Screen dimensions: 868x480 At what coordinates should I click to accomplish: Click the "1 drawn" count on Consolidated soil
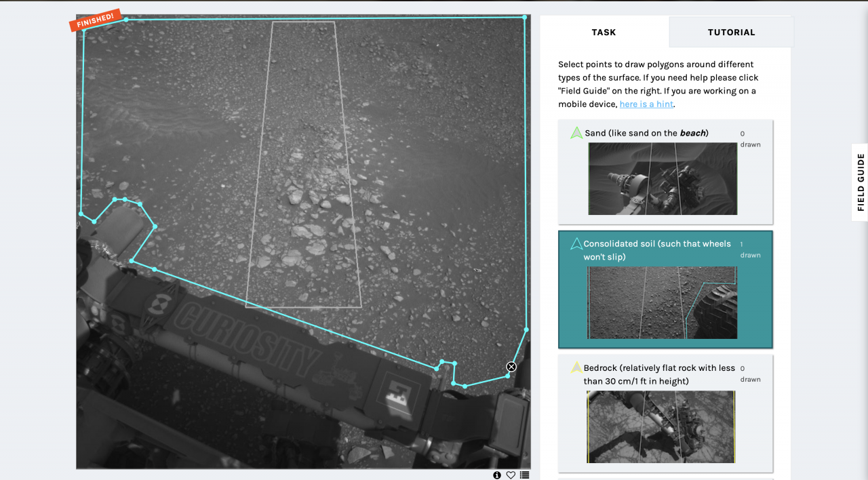pos(750,249)
